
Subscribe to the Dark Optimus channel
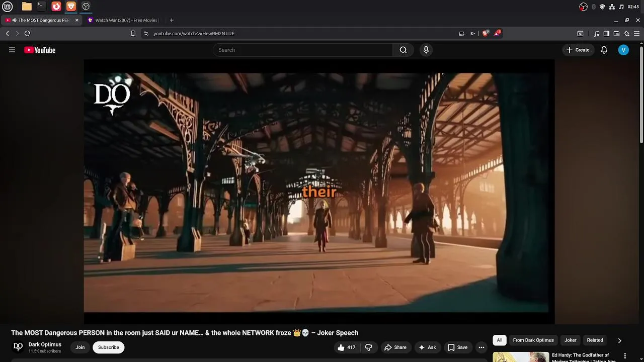pyautogui.click(x=108, y=347)
